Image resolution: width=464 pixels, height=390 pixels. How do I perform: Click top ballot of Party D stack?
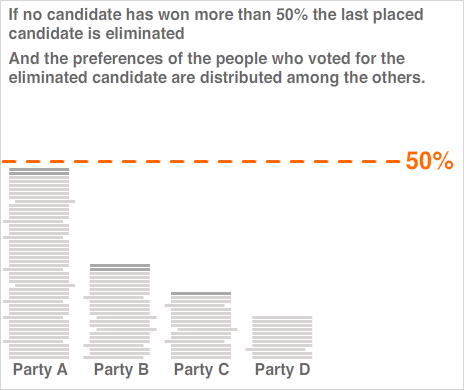[x=282, y=317]
